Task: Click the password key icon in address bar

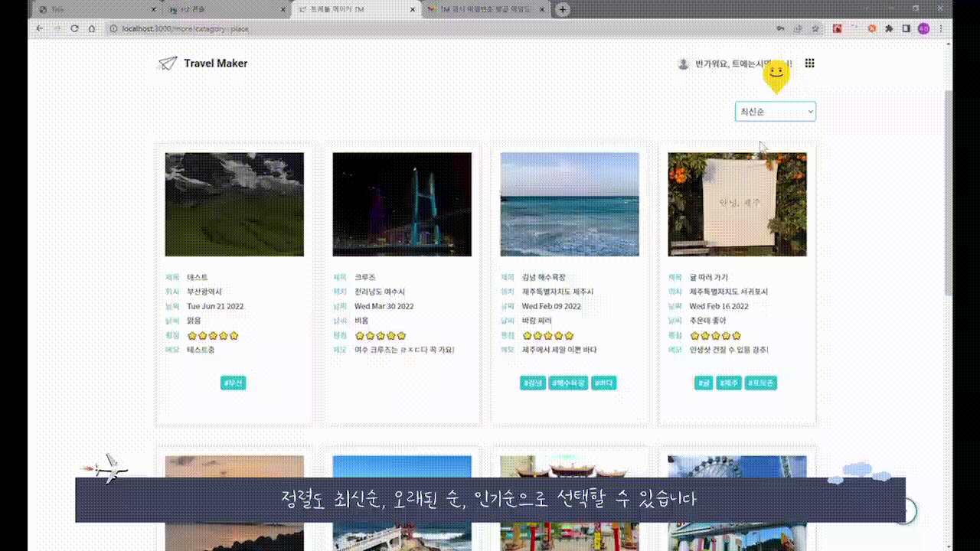Action: [x=780, y=28]
